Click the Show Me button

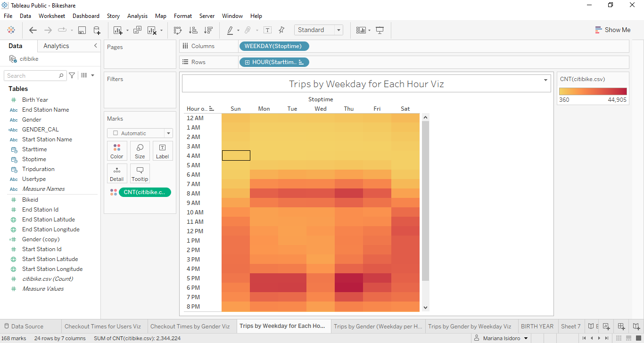612,30
